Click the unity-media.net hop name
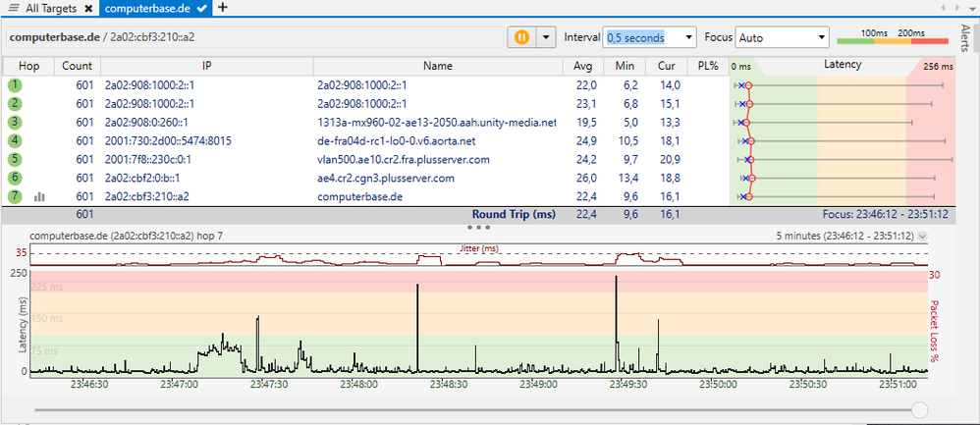This screenshot has height=425, width=980. (x=436, y=123)
